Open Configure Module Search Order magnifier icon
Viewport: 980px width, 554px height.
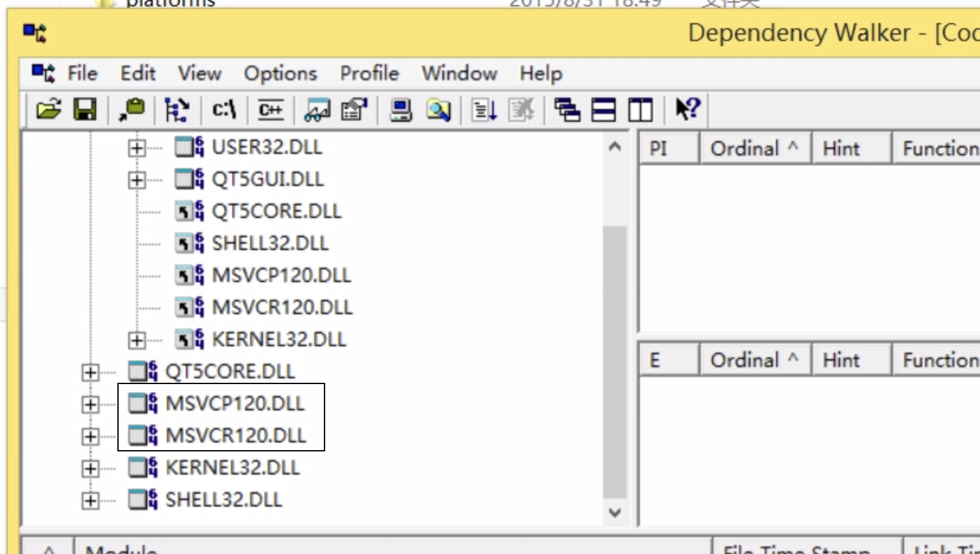439,110
